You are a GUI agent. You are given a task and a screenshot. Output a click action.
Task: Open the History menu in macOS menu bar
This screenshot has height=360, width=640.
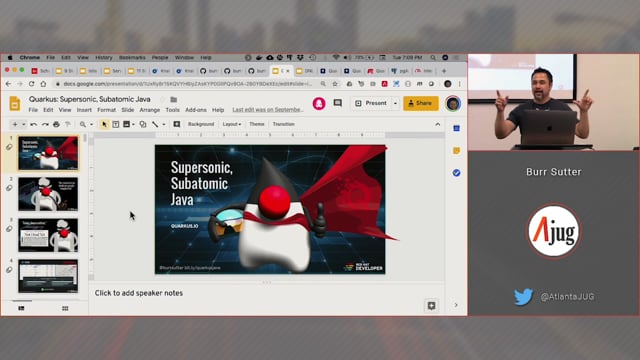click(104, 58)
